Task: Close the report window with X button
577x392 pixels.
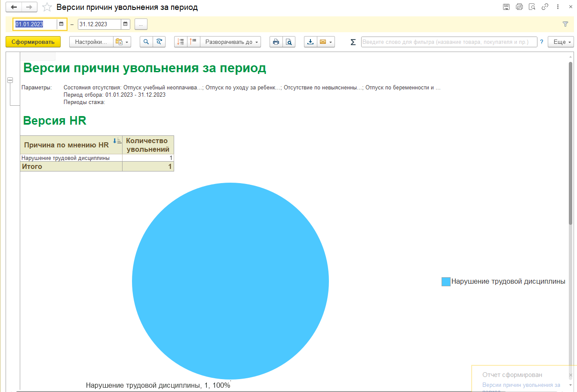Action: point(571,7)
